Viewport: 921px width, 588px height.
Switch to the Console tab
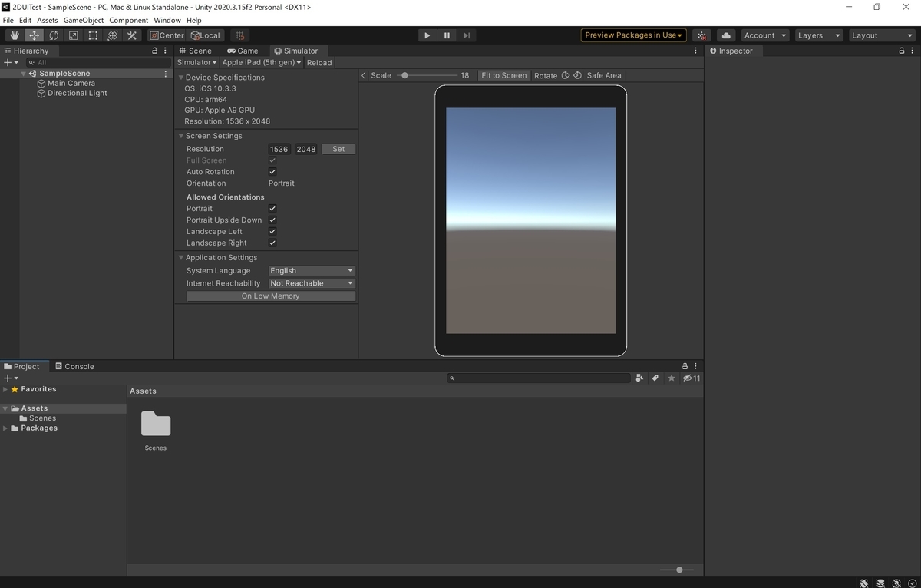tap(74, 366)
